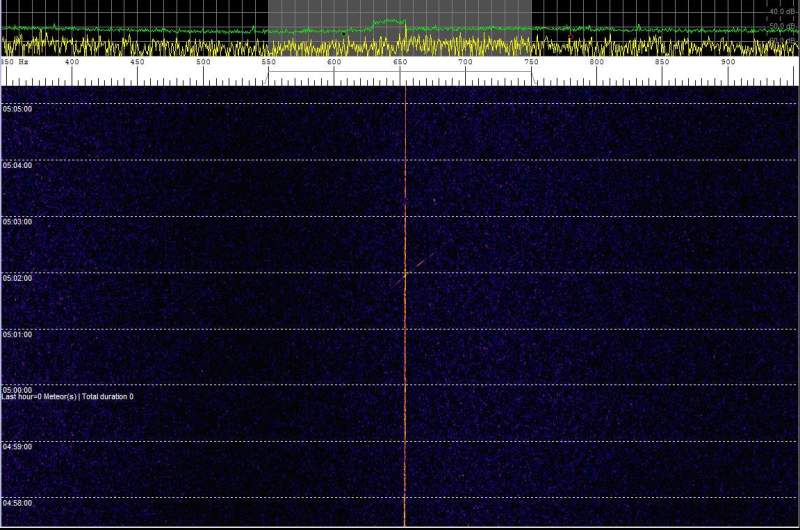Screen dimensions: 800x530
Task: Select the 550 frequency scale tick
Action: tap(269, 63)
